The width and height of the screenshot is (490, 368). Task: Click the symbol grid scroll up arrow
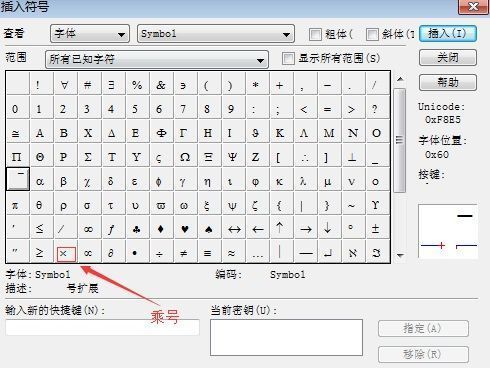click(400, 79)
